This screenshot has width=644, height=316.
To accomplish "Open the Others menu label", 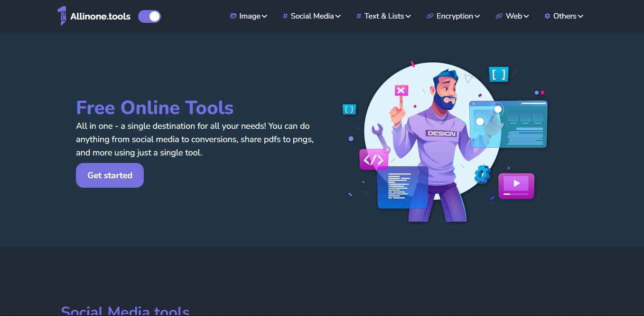I will [x=565, y=16].
